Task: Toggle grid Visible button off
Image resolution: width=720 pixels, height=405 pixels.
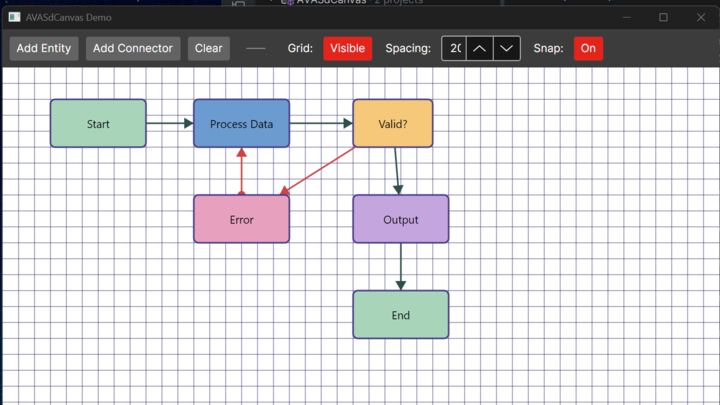Action: pos(348,48)
